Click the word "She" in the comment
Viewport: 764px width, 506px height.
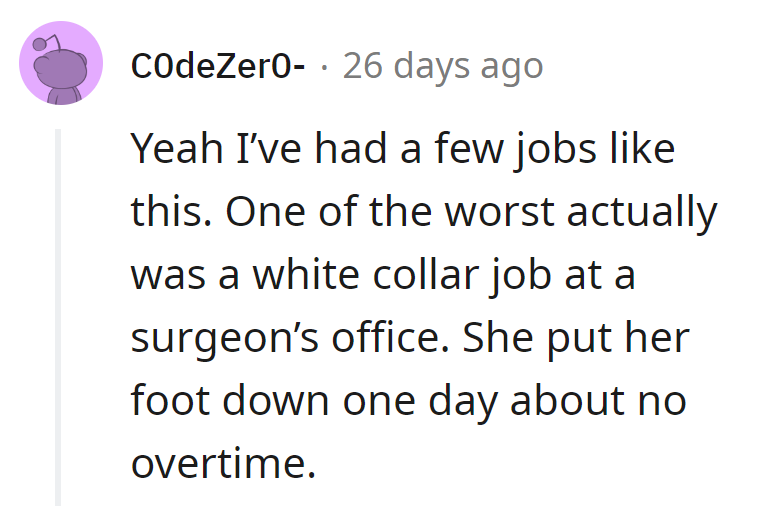click(x=492, y=339)
